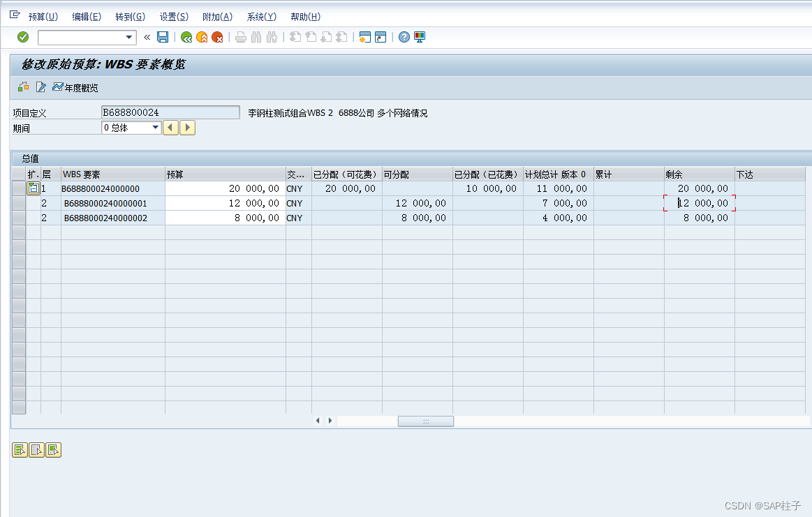
Task: Click the first yellow list icon below the table
Action: click(20, 450)
